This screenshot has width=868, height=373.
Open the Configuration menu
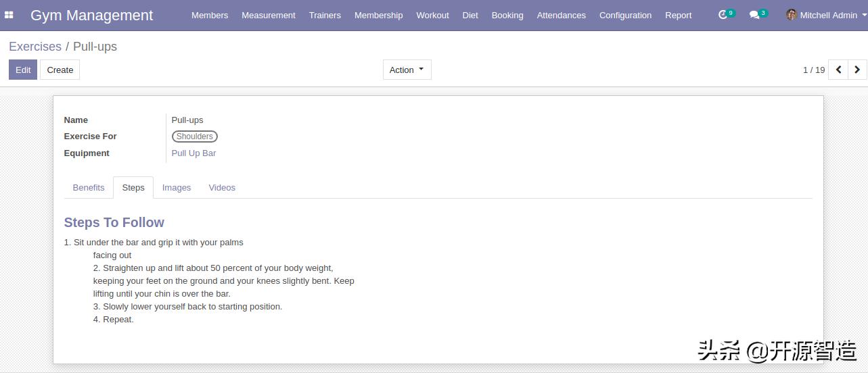pos(625,15)
